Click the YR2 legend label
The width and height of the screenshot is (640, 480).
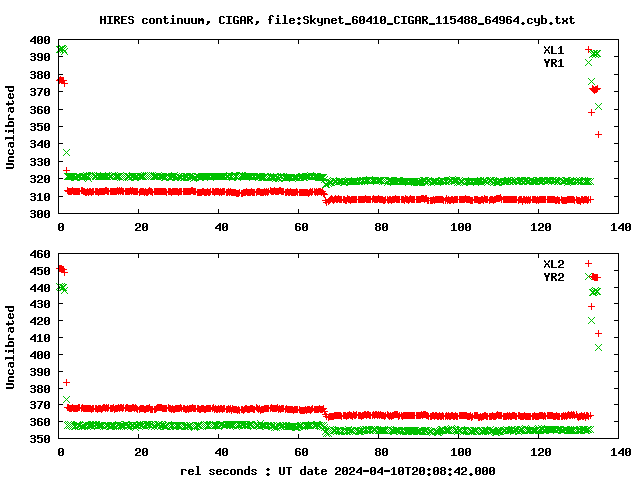point(553,277)
